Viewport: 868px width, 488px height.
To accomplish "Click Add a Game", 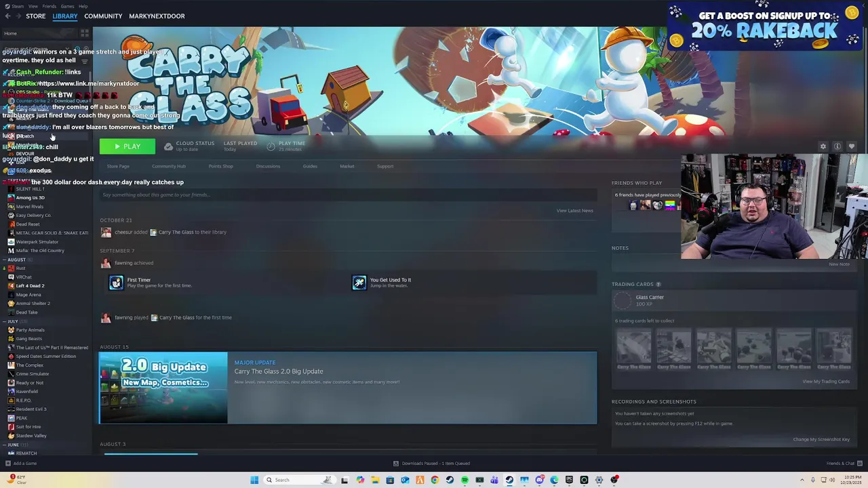I will 21,464.
